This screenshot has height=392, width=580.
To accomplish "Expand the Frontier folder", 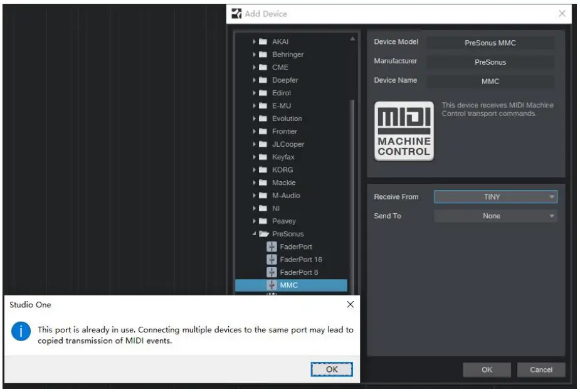I will tap(254, 132).
